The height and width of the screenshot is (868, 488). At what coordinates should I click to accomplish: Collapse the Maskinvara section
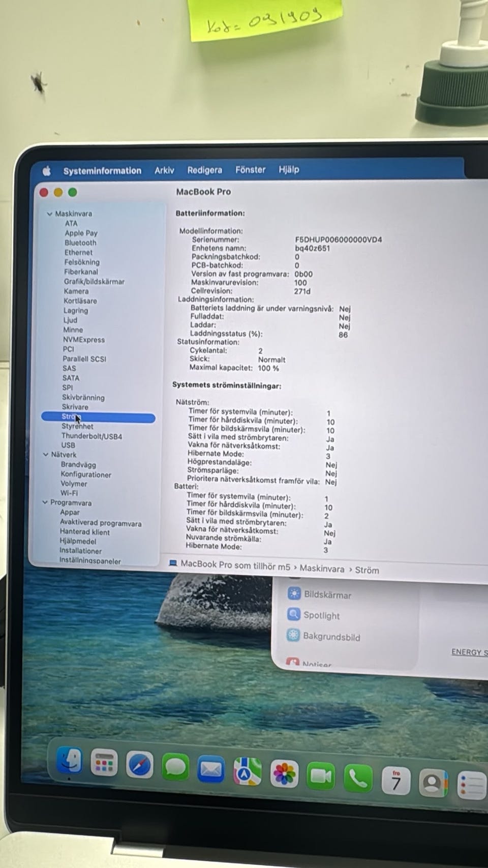click(x=49, y=214)
